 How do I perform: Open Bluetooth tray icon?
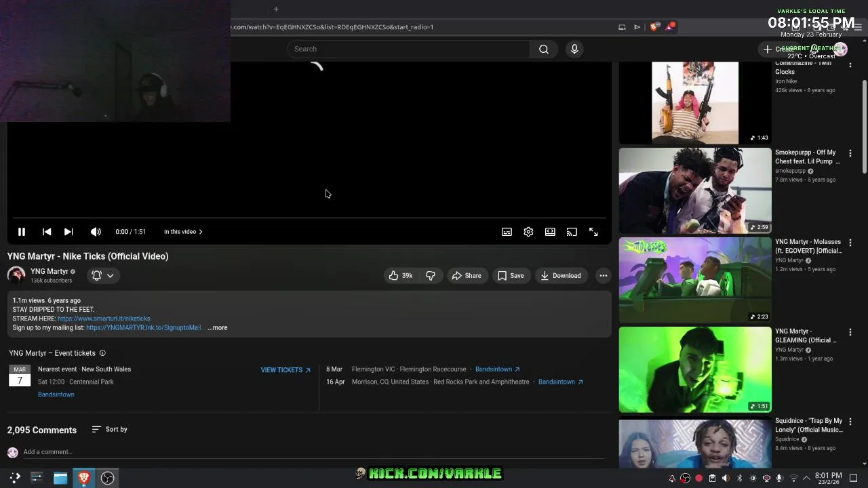coord(739,479)
